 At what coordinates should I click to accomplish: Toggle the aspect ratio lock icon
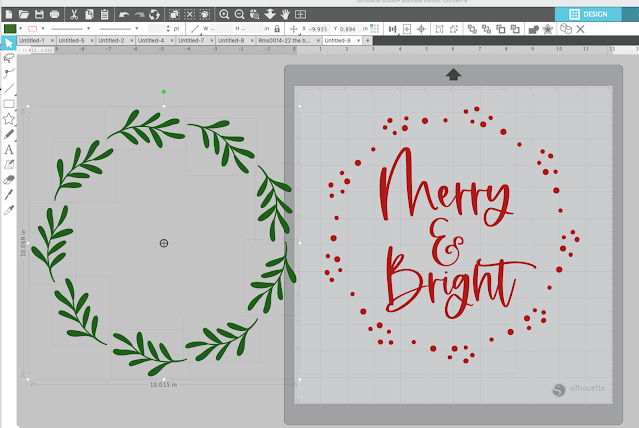[277, 29]
